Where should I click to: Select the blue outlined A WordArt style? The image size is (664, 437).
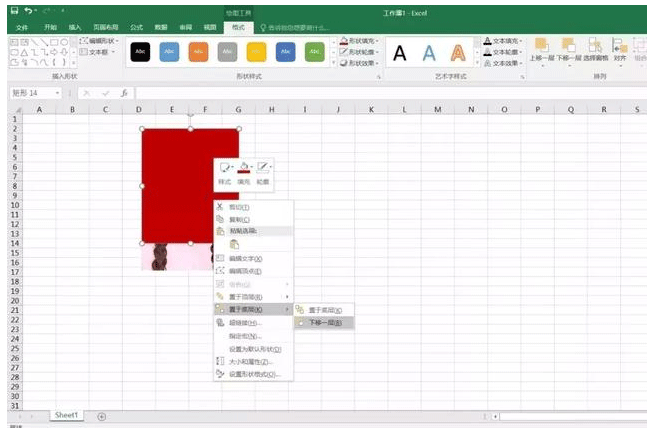[x=429, y=53]
